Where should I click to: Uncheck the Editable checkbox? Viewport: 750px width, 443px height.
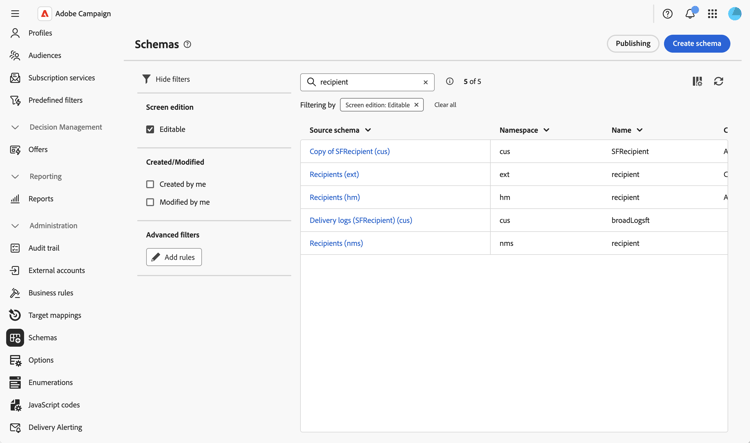pyautogui.click(x=151, y=129)
